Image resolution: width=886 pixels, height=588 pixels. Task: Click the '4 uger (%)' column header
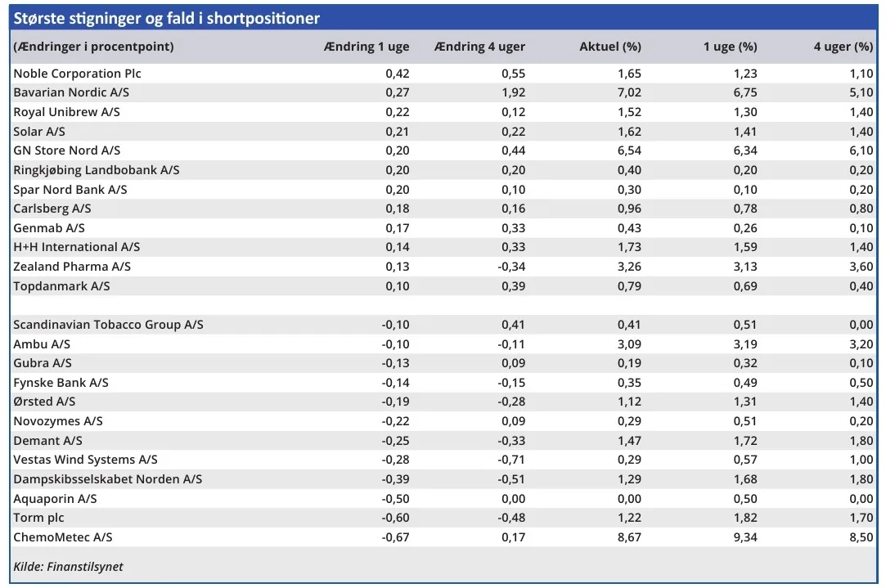[x=843, y=47]
